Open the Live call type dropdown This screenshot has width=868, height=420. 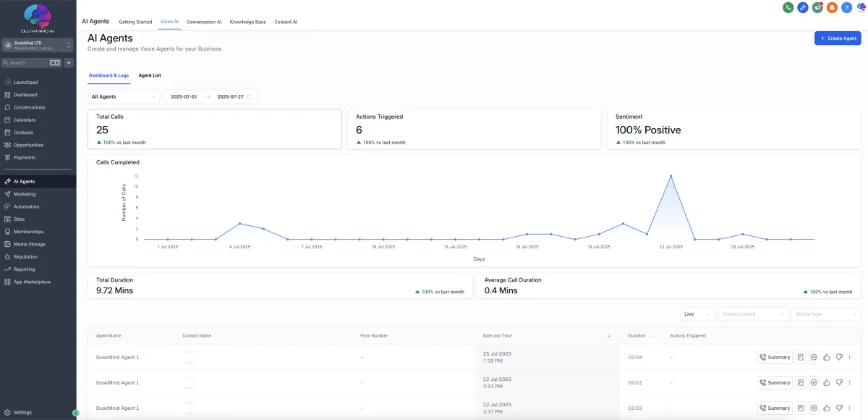tap(697, 314)
